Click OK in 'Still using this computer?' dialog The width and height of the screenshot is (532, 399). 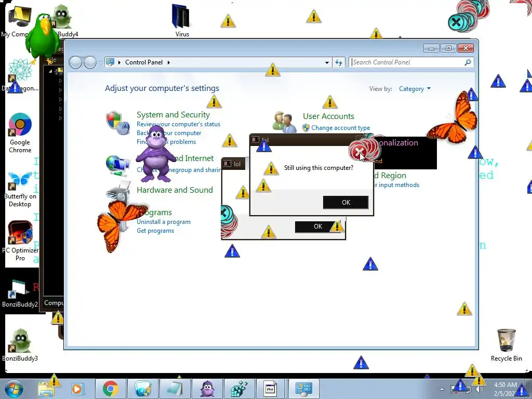[x=345, y=202]
